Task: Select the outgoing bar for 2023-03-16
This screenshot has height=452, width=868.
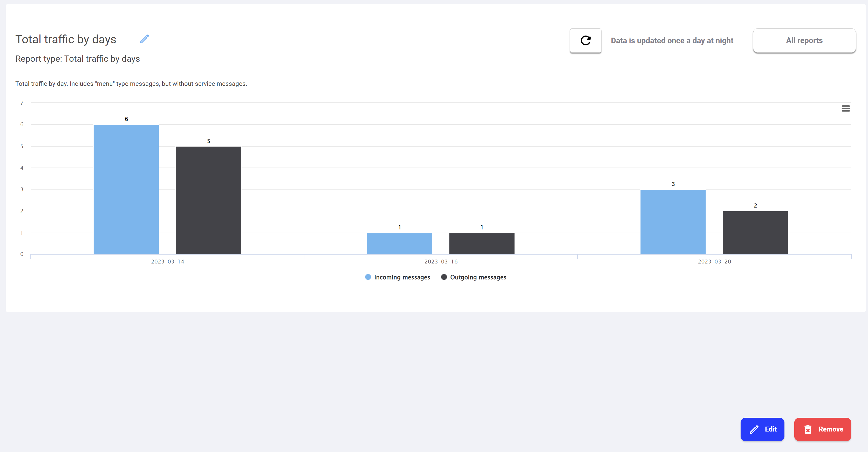Action: 482,244
